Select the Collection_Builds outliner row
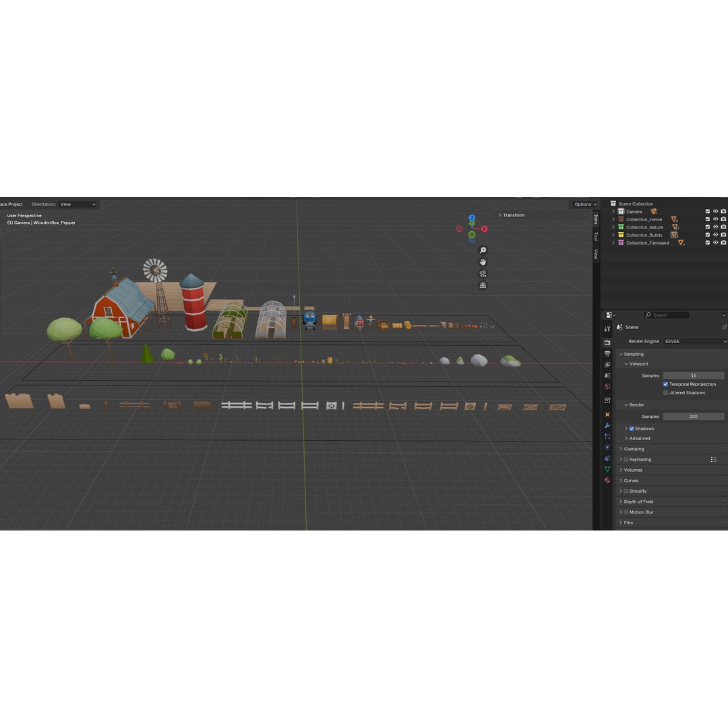Image resolution: width=728 pixels, height=728 pixels. [x=644, y=235]
